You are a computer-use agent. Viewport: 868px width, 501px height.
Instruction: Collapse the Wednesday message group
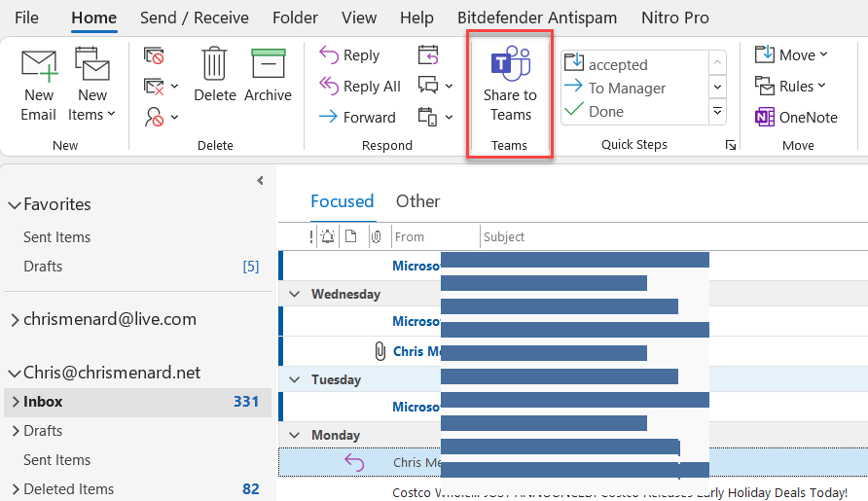294,294
